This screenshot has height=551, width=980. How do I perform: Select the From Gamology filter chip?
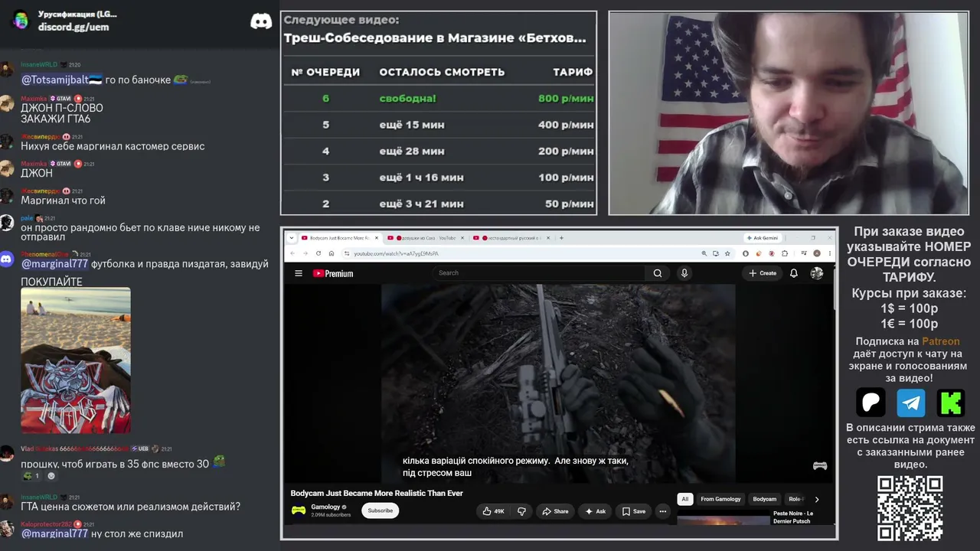pos(720,499)
